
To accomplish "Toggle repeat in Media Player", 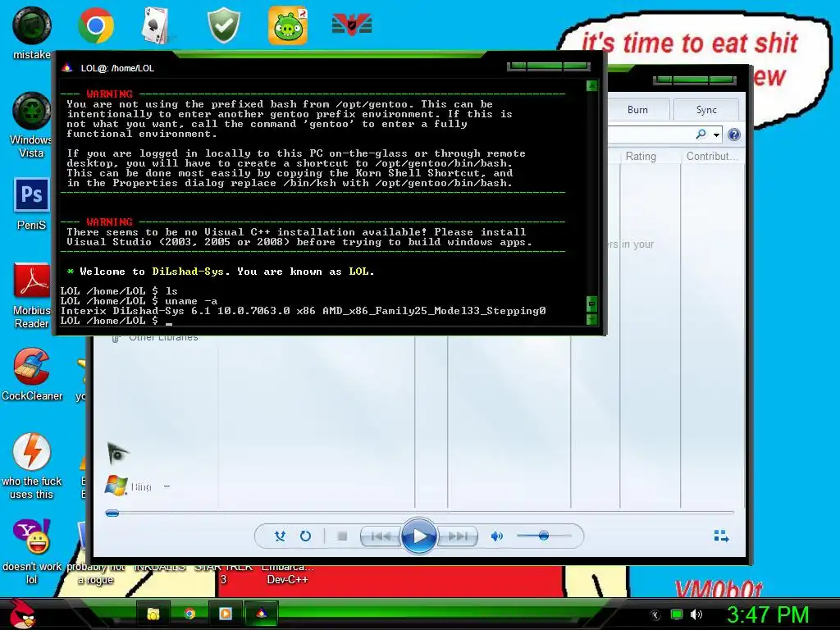I will click(x=305, y=536).
